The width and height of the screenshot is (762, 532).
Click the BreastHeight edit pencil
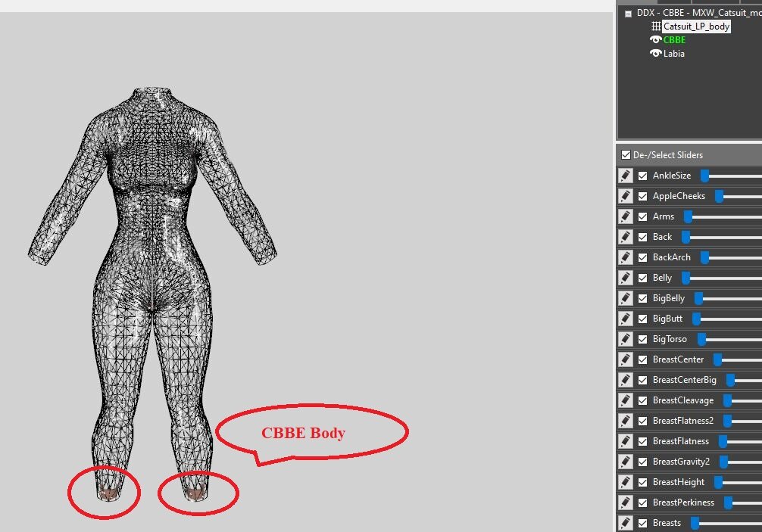626,482
